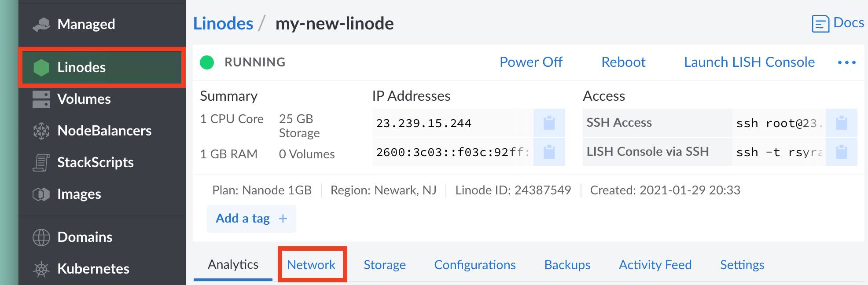Viewport: 868px width, 285px height.
Task: Switch to the Network tab
Action: (312, 265)
